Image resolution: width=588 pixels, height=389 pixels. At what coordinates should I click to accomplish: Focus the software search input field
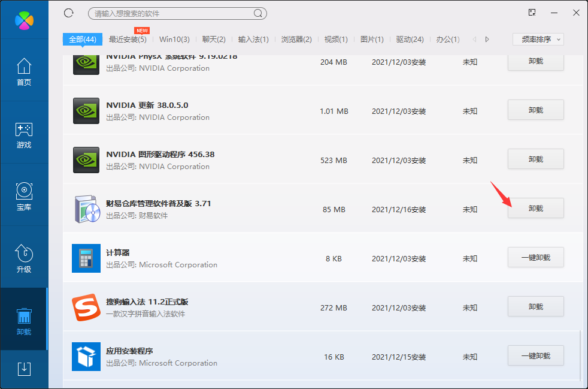pos(177,14)
